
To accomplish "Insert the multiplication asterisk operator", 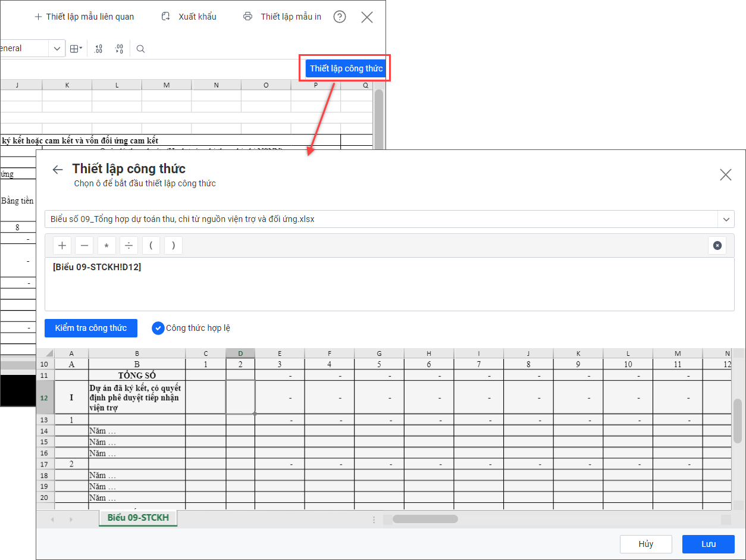I will pos(106,246).
